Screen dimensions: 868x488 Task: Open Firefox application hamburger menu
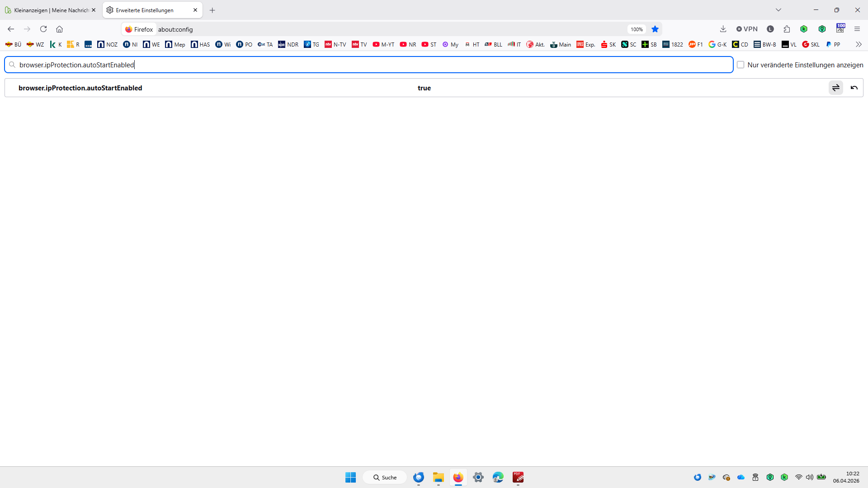[857, 29]
